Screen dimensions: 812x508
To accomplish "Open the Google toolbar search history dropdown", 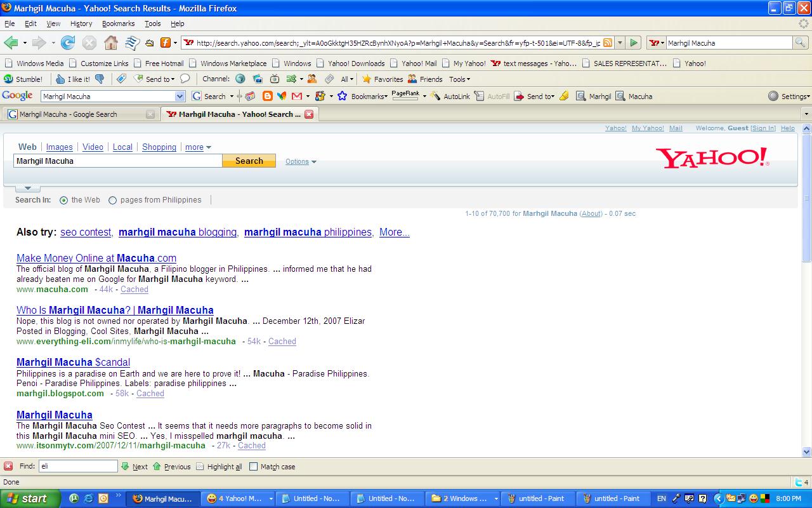I will (x=180, y=97).
